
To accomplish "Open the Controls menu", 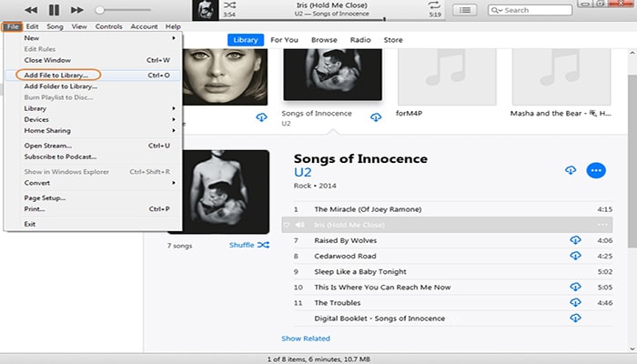I will (x=108, y=26).
